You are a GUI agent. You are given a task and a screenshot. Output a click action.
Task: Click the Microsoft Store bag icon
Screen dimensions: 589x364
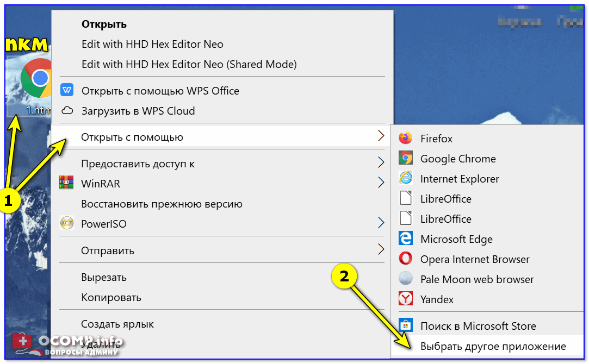coord(406,326)
